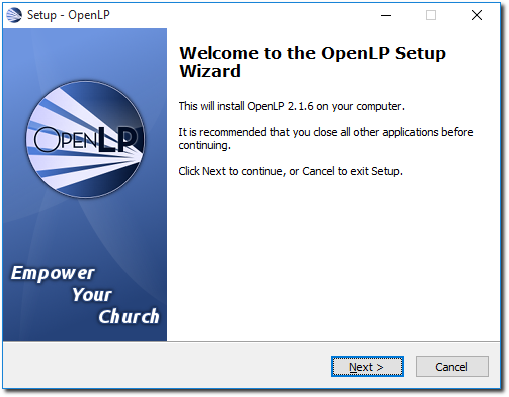Click the 'Setup - OpenLP' window title text

[x=68, y=15]
